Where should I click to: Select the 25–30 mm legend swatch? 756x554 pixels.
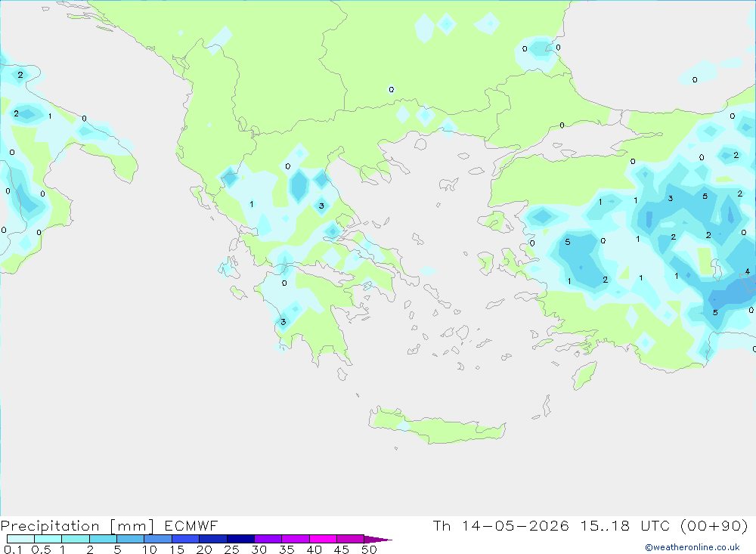tap(240, 539)
